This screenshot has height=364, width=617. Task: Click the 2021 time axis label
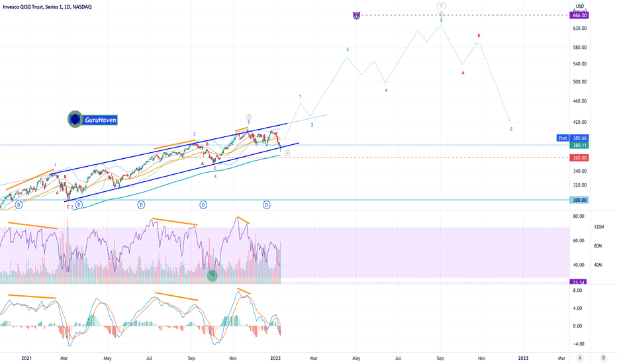pyautogui.click(x=26, y=359)
